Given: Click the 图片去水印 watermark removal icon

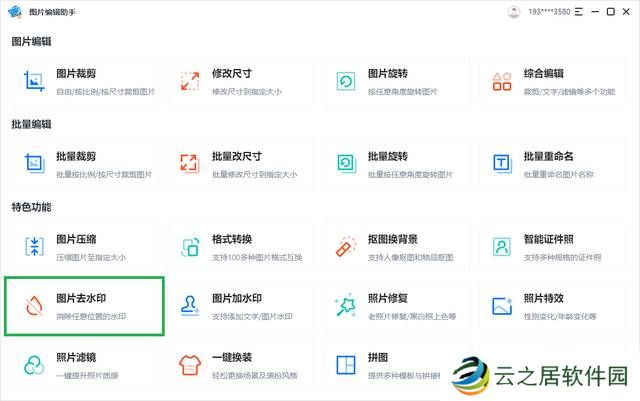Looking at the screenshot, I should click(x=34, y=305).
